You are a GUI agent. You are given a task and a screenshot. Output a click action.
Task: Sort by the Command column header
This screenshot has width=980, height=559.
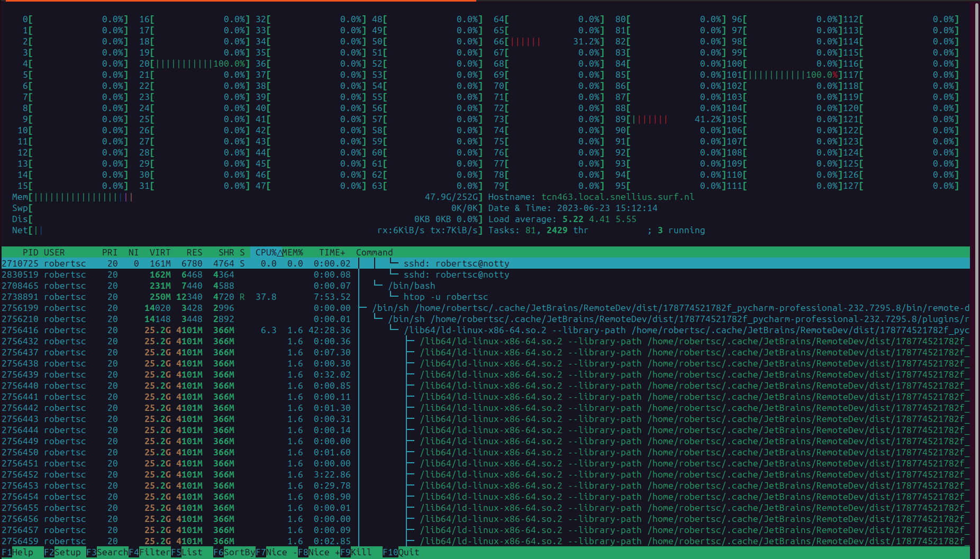coord(374,252)
